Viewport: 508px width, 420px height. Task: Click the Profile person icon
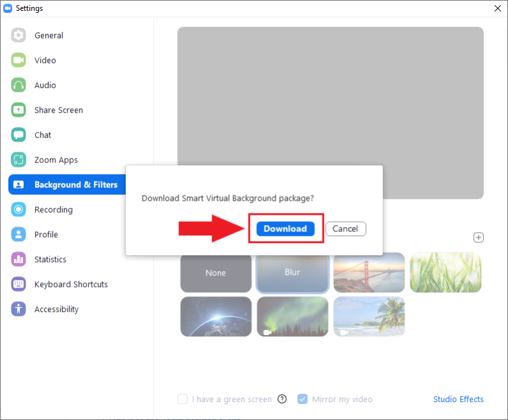[19, 235]
